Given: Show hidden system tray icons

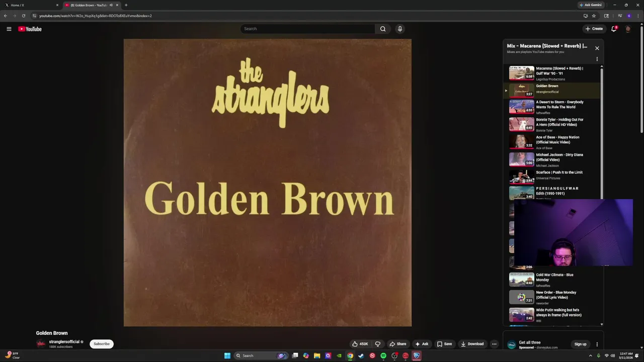Looking at the screenshot, I should pos(591,355).
